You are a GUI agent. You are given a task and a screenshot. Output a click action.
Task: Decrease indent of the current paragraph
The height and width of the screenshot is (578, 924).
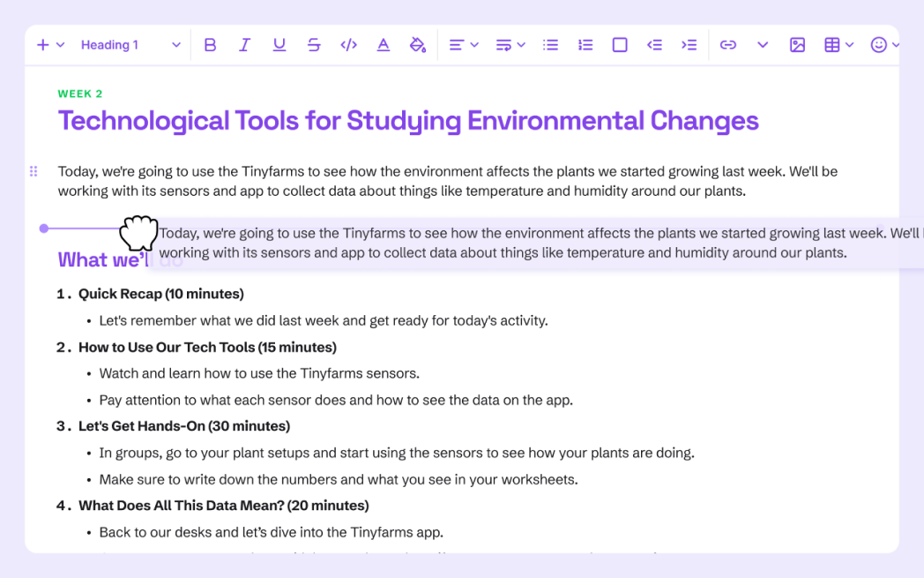654,44
